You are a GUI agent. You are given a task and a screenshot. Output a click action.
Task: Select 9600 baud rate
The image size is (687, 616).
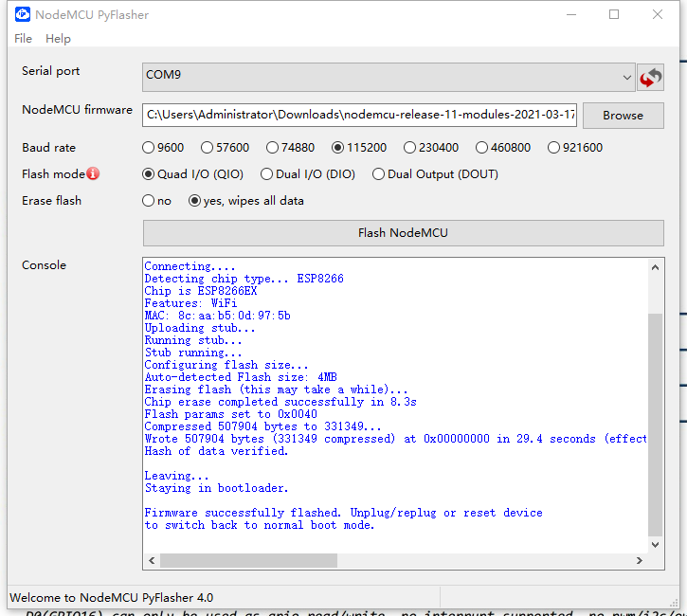tap(163, 148)
